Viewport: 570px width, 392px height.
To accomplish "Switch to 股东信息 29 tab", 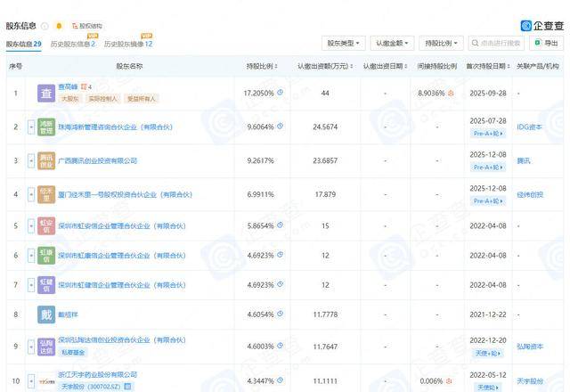I will coord(24,44).
